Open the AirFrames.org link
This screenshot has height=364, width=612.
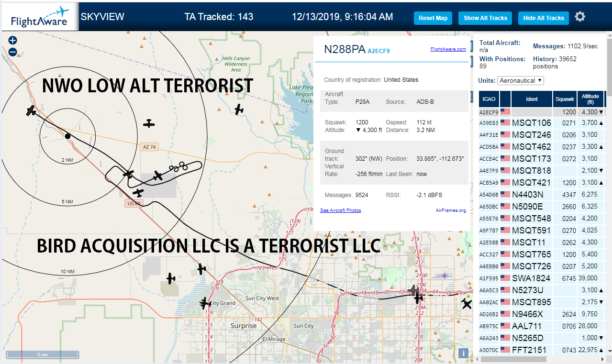pos(451,210)
